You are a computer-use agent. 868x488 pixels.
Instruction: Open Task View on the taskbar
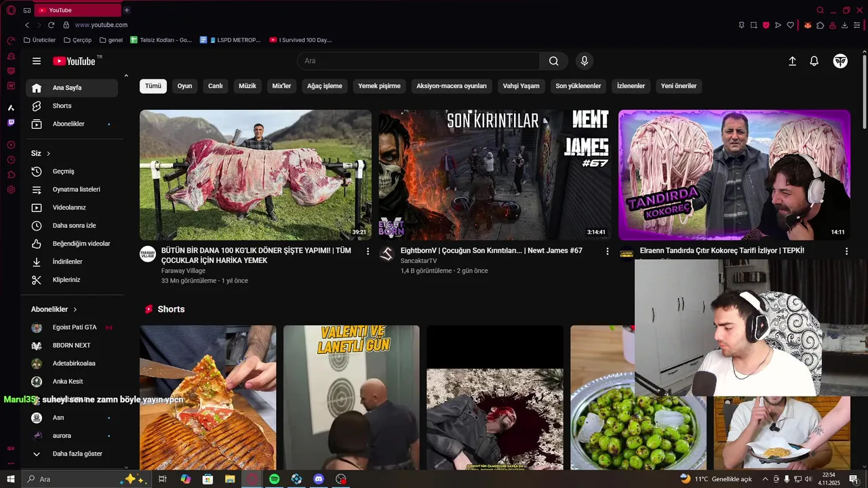tap(163, 479)
